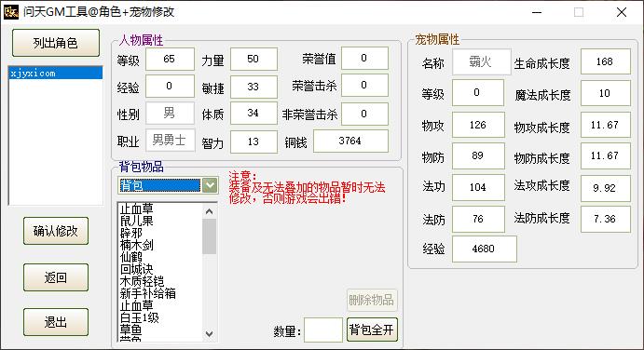Click the 物攻 field showing 126

click(478, 125)
